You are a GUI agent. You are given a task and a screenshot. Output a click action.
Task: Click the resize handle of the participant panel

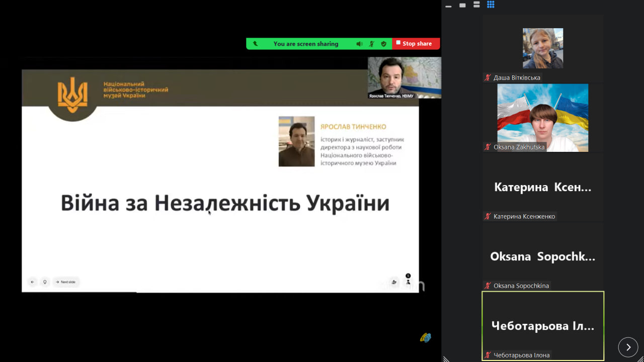[446, 358]
